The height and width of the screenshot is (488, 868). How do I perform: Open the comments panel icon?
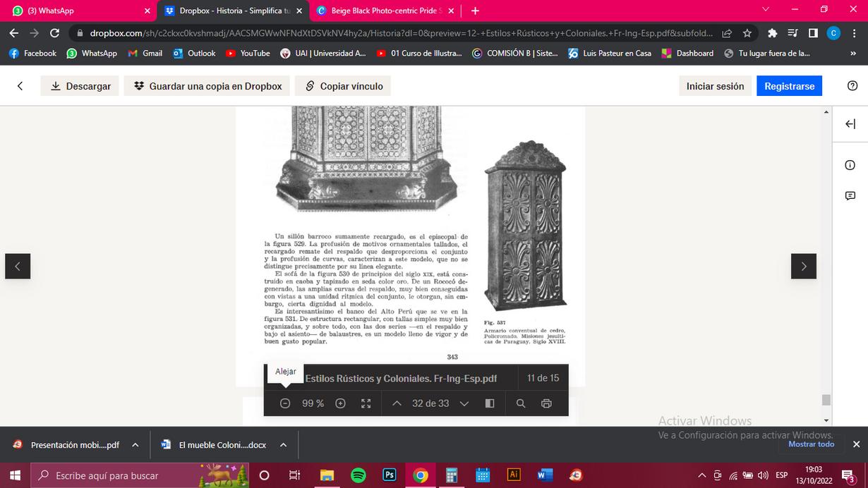point(850,195)
